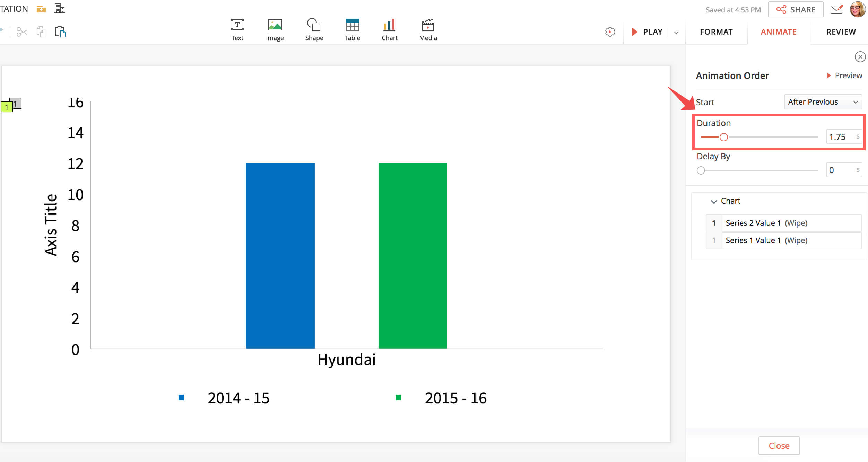Click the scissors cut icon
This screenshot has width=868, height=462.
pos(21,32)
